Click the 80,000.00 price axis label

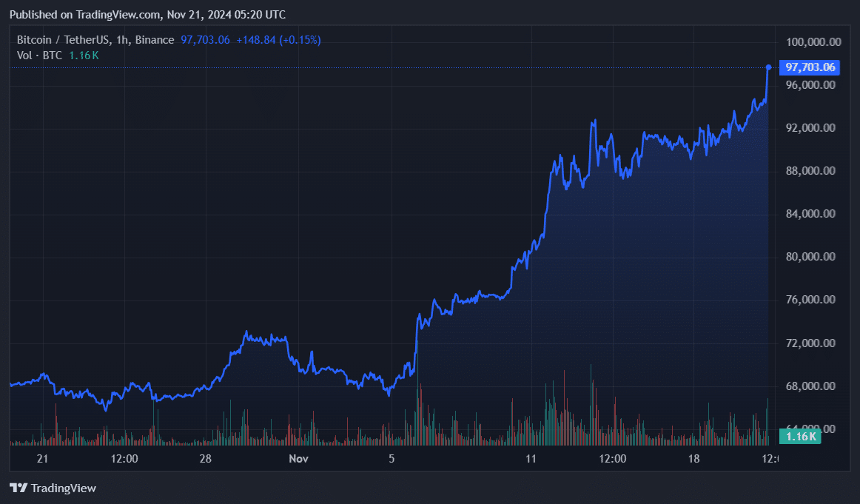coord(810,257)
